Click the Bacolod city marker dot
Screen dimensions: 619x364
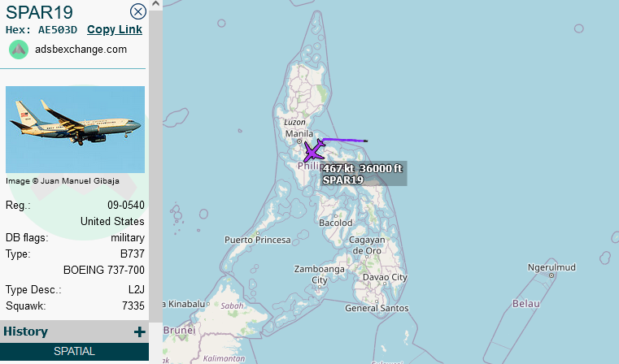pos(336,215)
